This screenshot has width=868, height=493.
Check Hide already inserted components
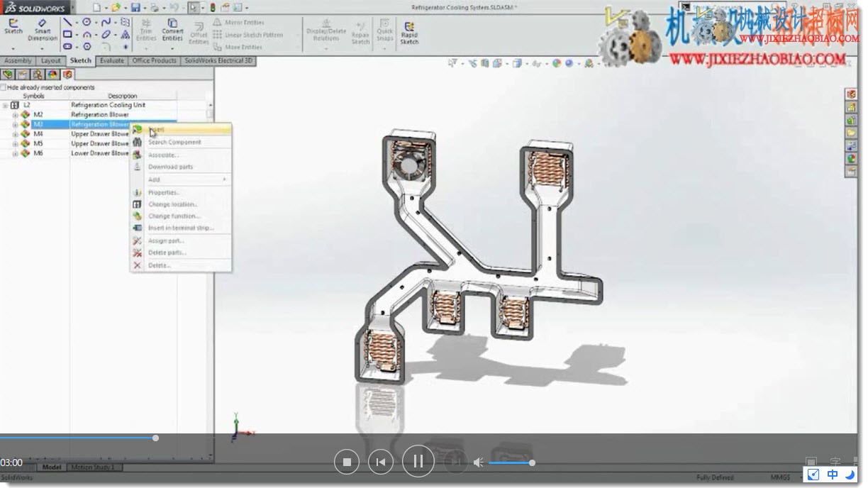(4, 87)
